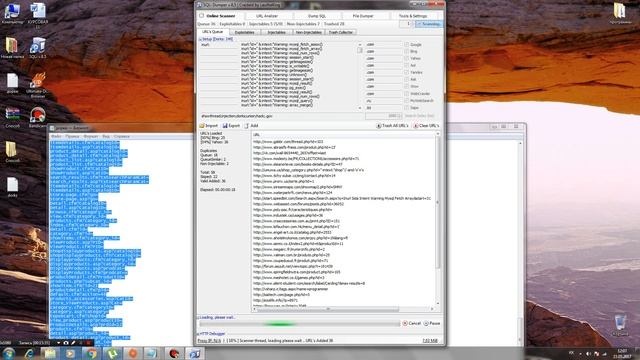Launch Internet Explorer from the taskbar
This screenshot has height=360, width=640.
click(x=29, y=353)
